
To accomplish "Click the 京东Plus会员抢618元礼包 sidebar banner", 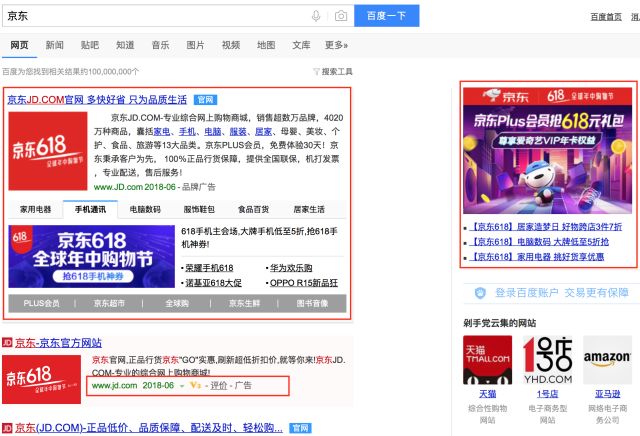I will [x=547, y=150].
